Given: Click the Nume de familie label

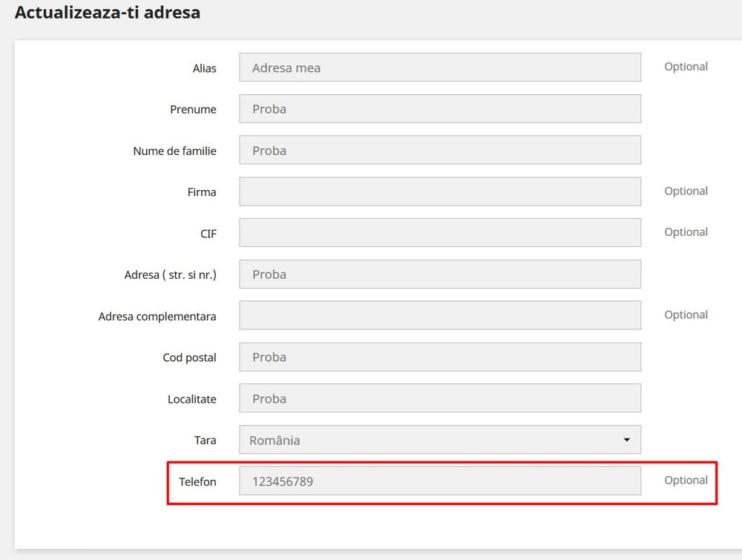Looking at the screenshot, I should [174, 151].
